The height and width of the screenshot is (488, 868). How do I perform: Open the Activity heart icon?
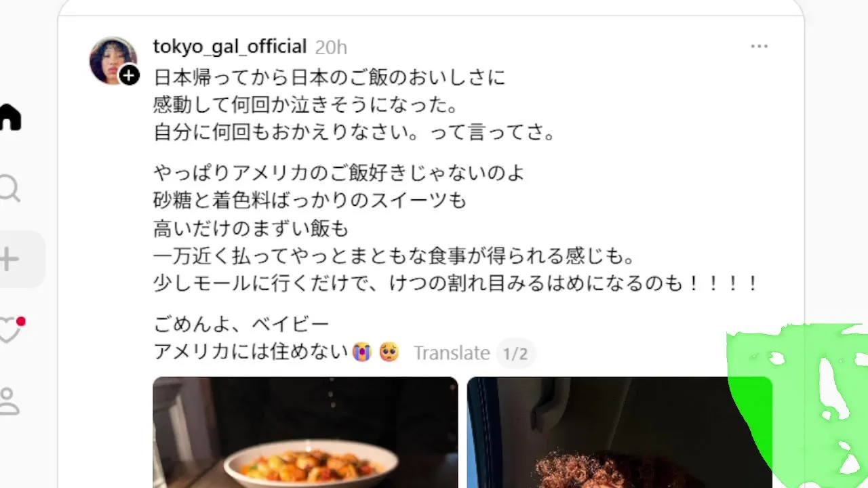point(11,329)
